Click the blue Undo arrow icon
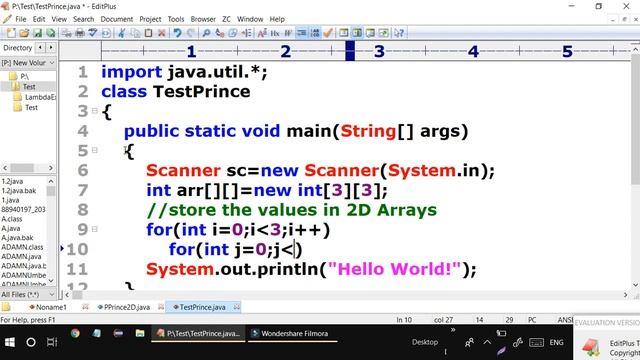The height and width of the screenshot is (360, 640). [177, 33]
